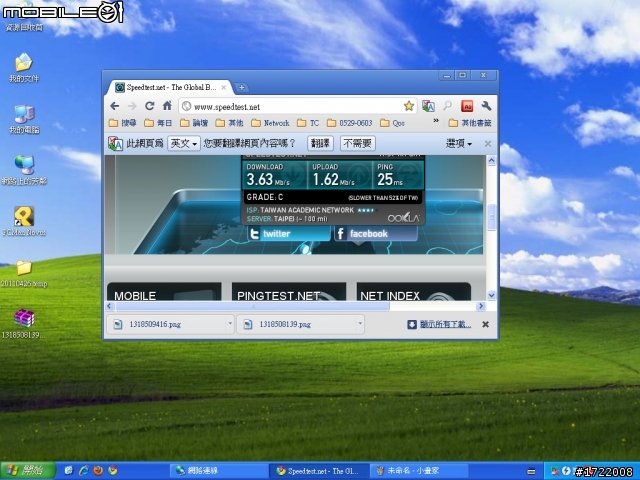Screen dimensions: 640x480
Task: Open the Network bookmarks folder
Action: click(x=270, y=123)
